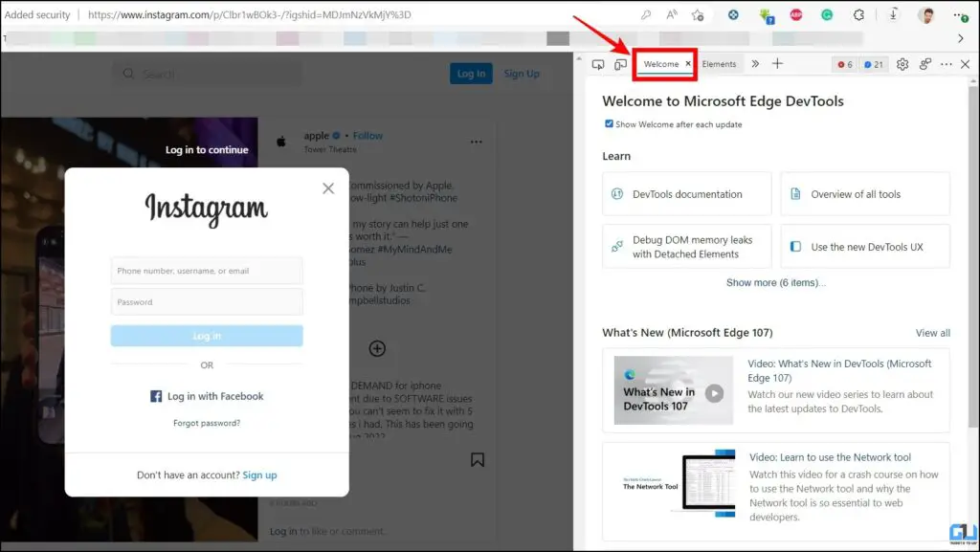This screenshot has width=980, height=552.
Task: Open the 21 issues counter
Action: pos(874,64)
